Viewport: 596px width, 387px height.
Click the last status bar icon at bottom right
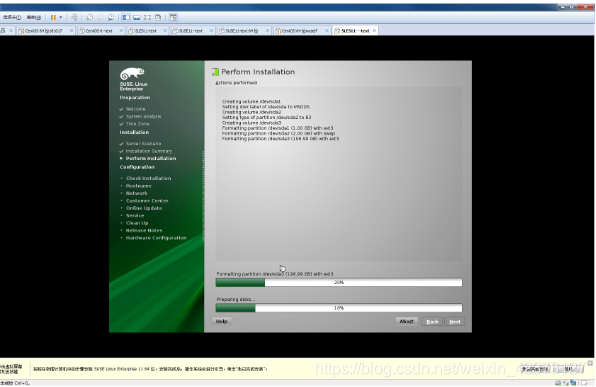[x=584, y=383]
